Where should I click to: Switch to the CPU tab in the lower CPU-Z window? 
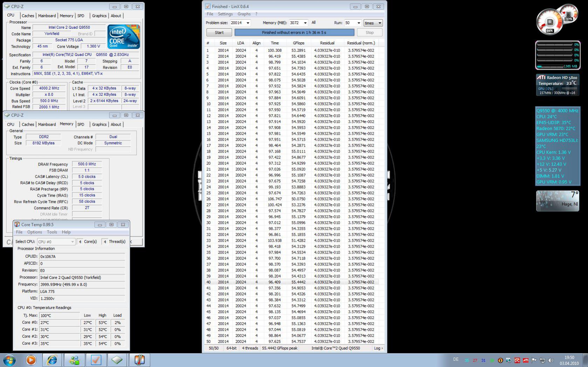click(11, 125)
